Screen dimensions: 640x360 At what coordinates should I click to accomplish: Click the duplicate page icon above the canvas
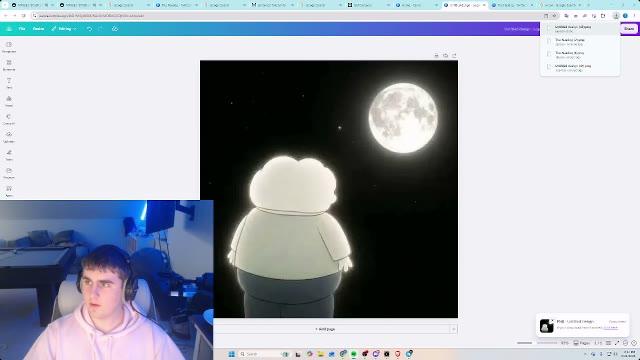(x=445, y=56)
